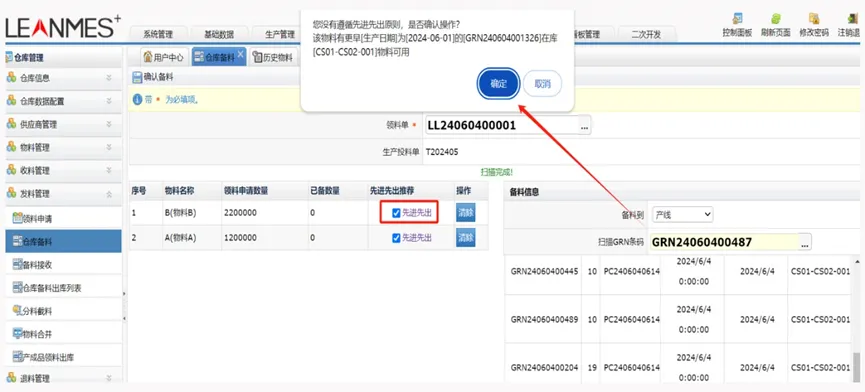Click 清除 for material B(物料B)
Screen dimensions: 865x392
[466, 213]
